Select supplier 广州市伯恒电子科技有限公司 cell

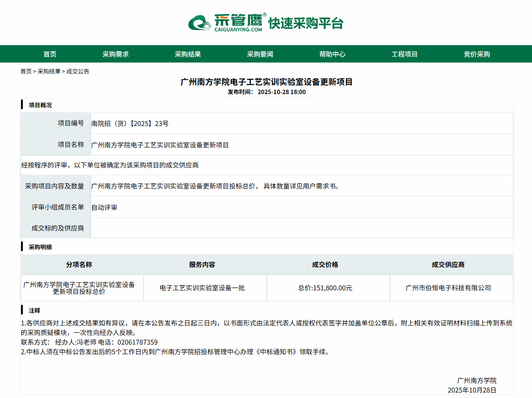pos(448,288)
